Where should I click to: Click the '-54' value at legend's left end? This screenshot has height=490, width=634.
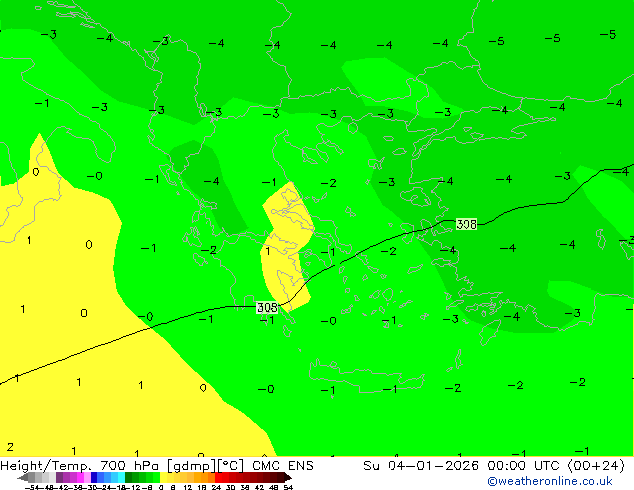[32, 488]
